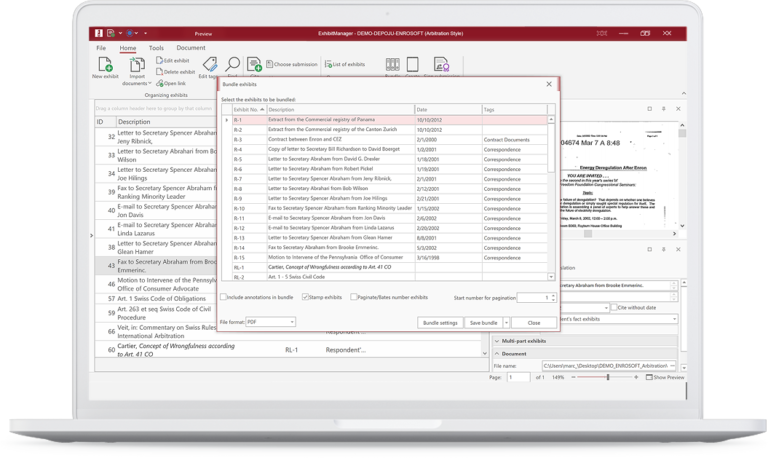Open the customize quick access toolbar arrow
Image resolution: width=768 pixels, height=458 pixels.
[x=145, y=33]
